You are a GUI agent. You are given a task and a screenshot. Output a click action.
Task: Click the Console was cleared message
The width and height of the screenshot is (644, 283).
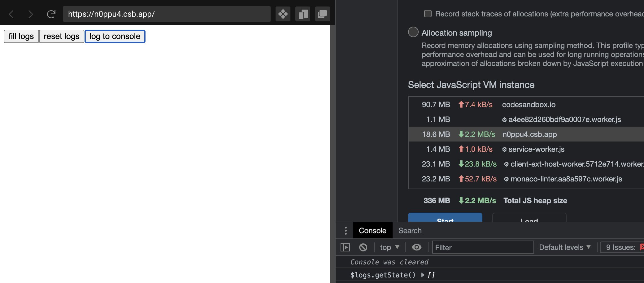(x=389, y=262)
